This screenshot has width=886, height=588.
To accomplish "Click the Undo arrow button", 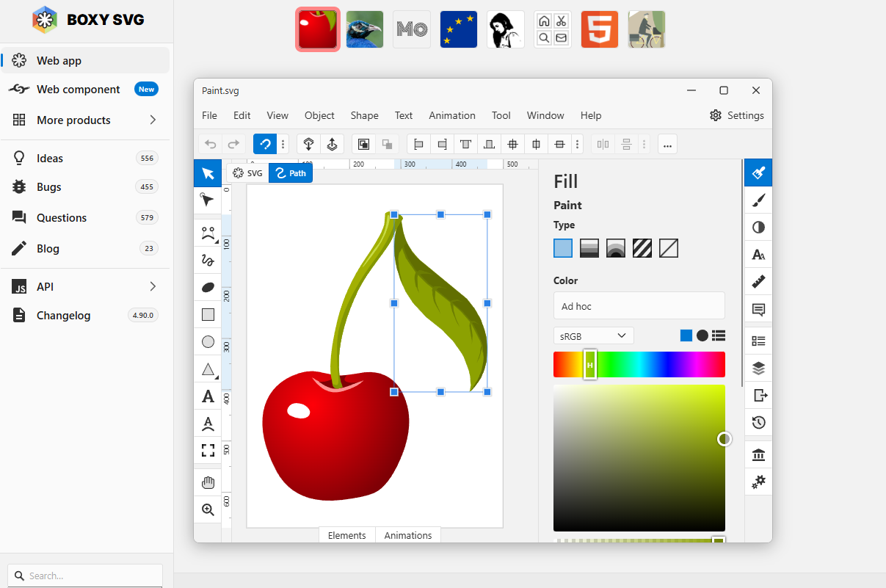I will 211,145.
